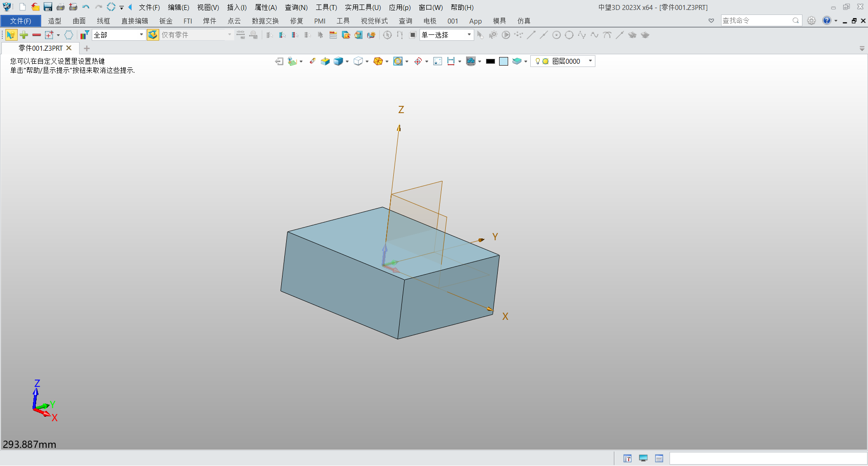
Task: Open the 视图(V) menu
Action: pos(208,8)
